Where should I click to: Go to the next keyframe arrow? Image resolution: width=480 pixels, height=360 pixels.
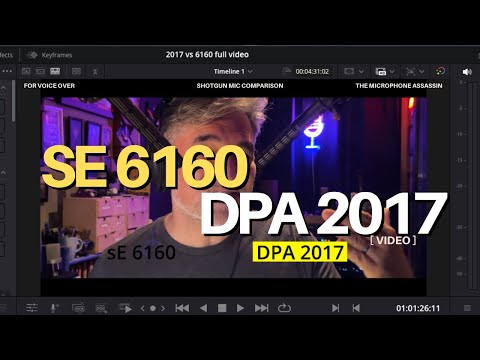coord(163,308)
